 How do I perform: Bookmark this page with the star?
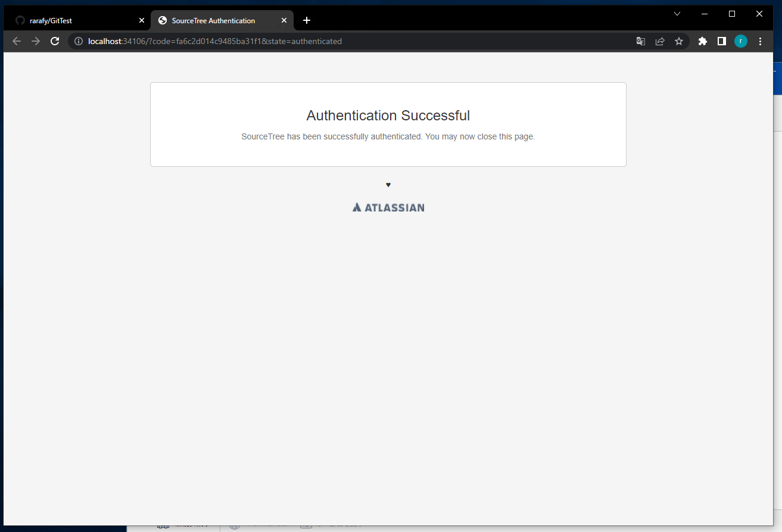click(679, 41)
